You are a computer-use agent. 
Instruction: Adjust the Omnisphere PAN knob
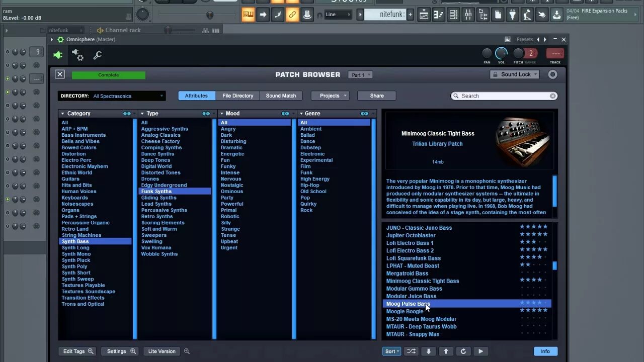(x=487, y=53)
